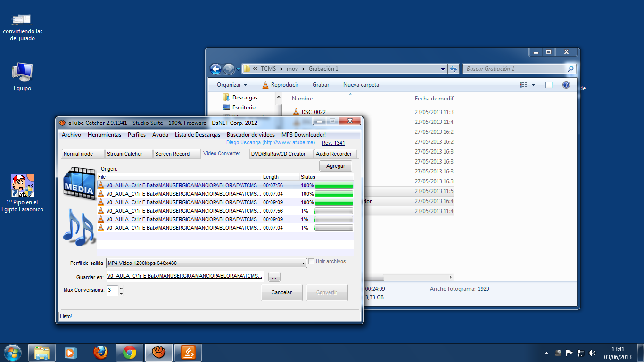Open Google Chrome from the taskbar

(x=130, y=353)
